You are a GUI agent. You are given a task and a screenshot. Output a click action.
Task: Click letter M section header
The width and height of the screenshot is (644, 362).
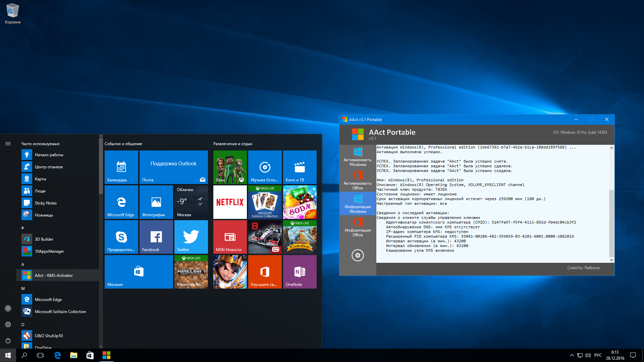(23, 289)
